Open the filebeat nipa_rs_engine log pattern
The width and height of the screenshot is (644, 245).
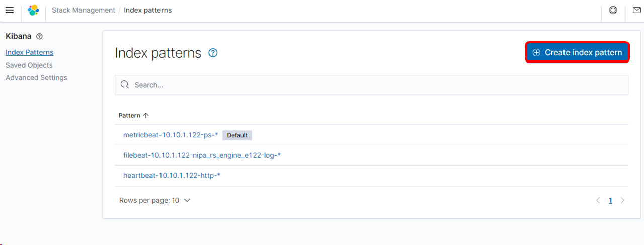pyautogui.click(x=202, y=155)
